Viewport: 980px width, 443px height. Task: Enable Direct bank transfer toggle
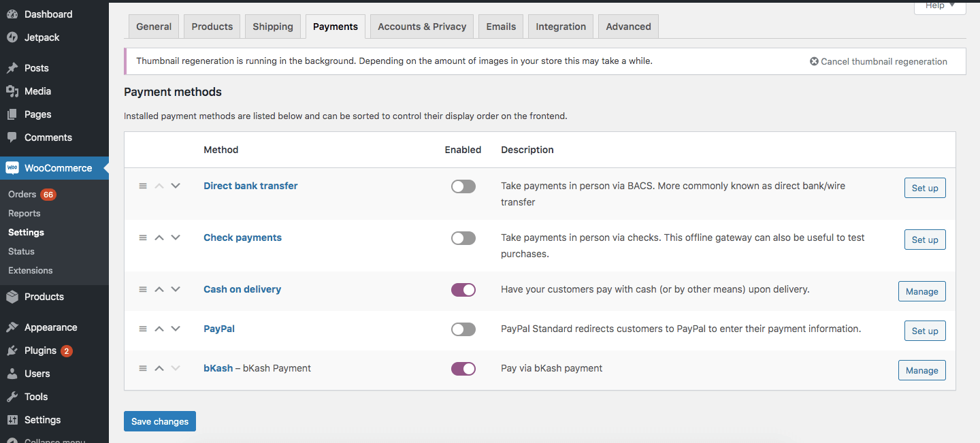tap(463, 186)
